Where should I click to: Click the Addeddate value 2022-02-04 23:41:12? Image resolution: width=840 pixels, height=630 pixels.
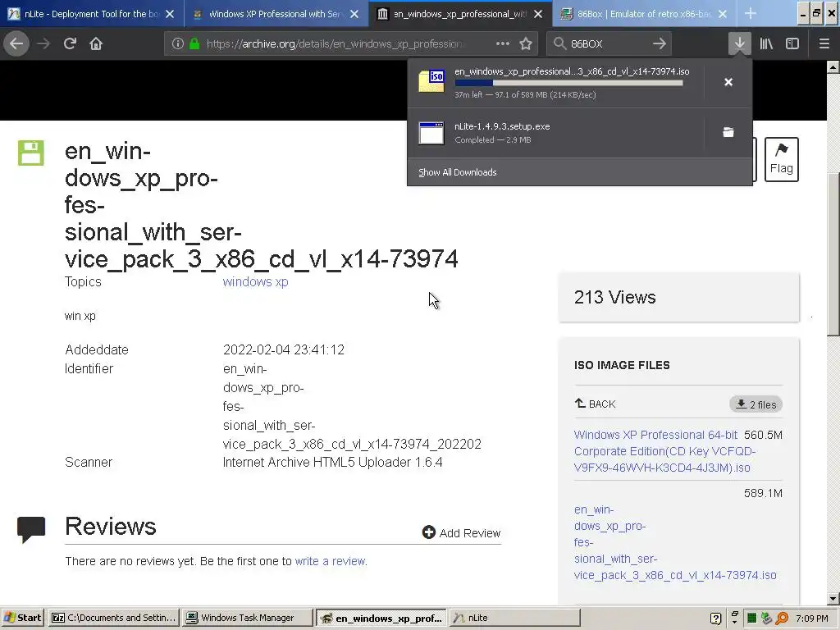pos(283,349)
